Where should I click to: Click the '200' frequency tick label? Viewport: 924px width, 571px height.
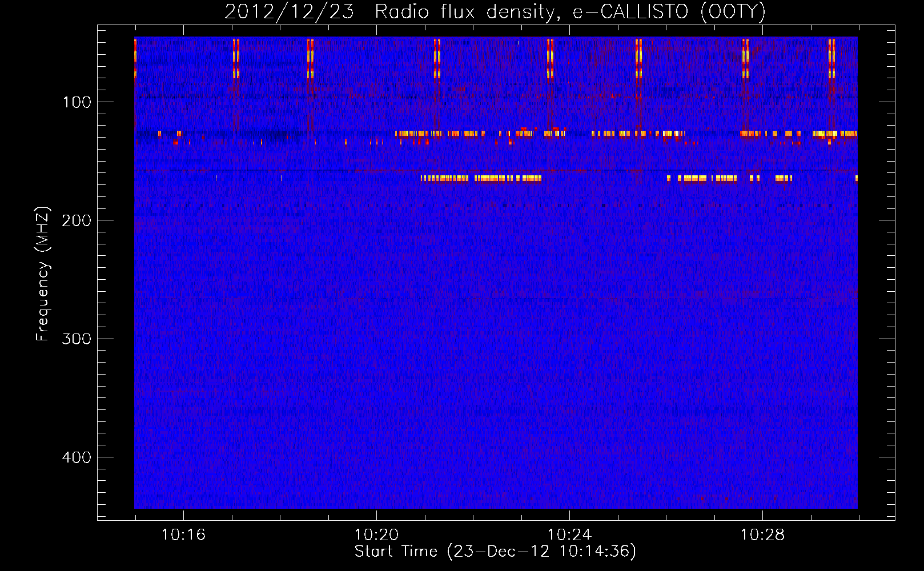(77, 220)
